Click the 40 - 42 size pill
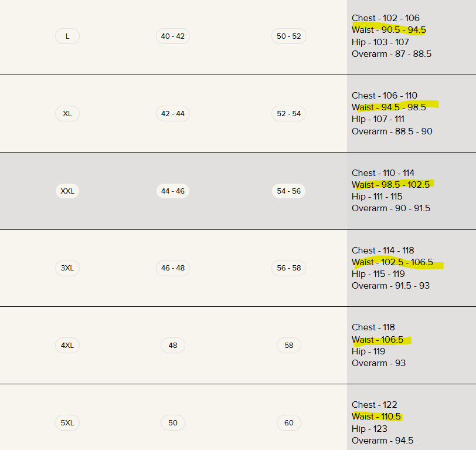 [x=173, y=36]
